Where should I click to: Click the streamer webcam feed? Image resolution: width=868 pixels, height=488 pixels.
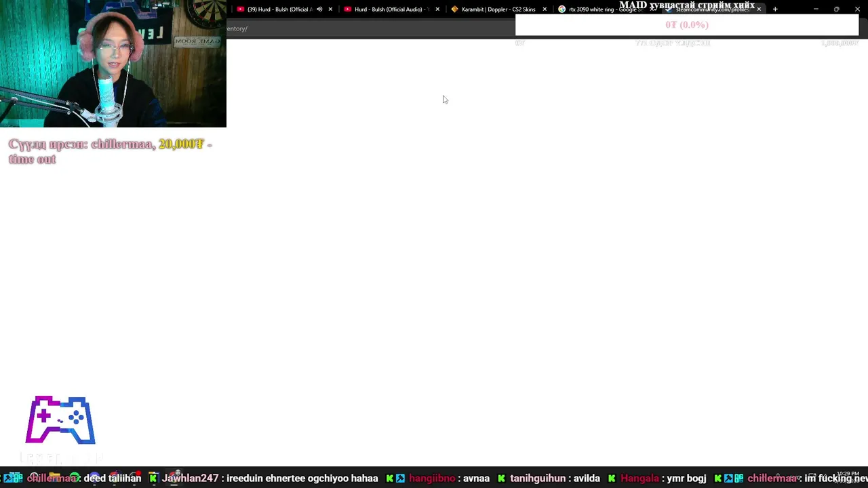[113, 64]
